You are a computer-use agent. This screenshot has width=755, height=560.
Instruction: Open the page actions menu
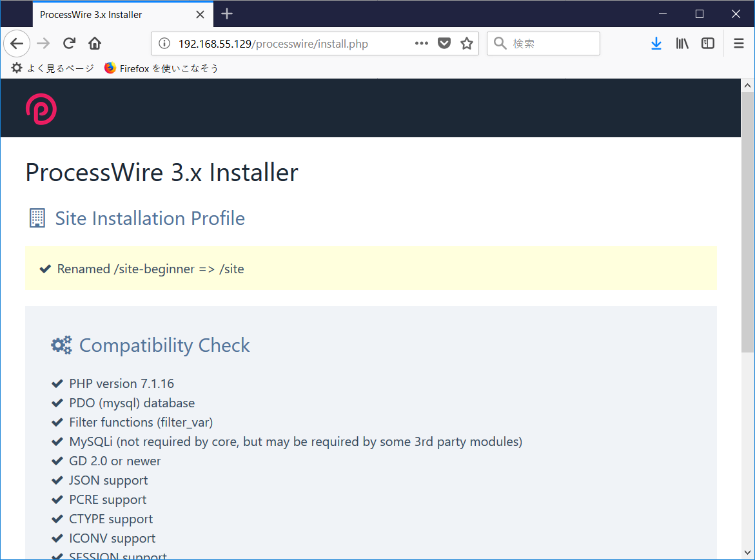tap(422, 44)
